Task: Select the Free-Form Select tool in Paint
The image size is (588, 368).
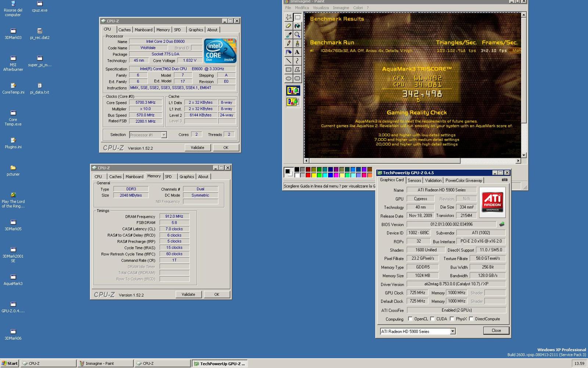Action: [288, 17]
